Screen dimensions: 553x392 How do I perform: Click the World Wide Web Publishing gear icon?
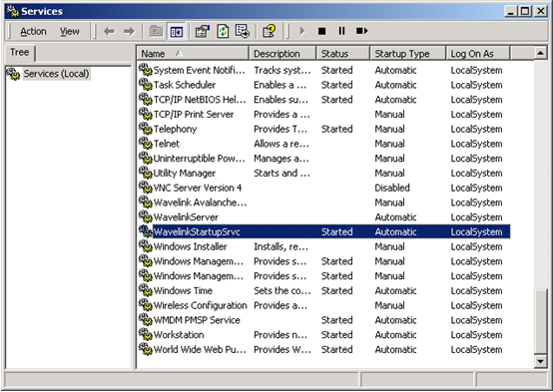[x=146, y=349]
